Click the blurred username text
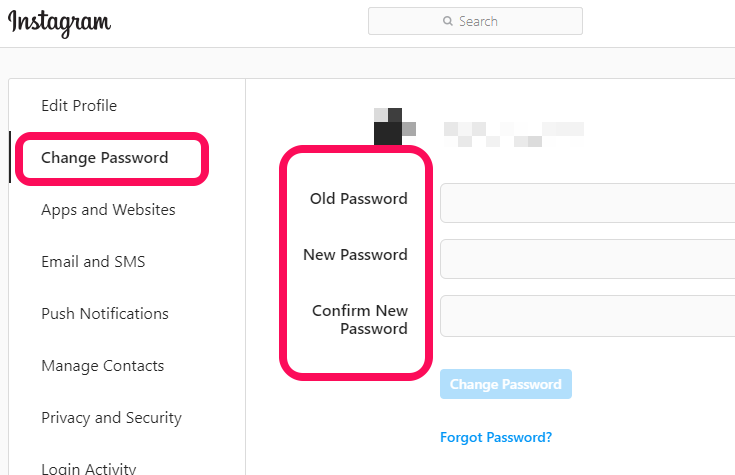This screenshot has width=735, height=475. 514,134
